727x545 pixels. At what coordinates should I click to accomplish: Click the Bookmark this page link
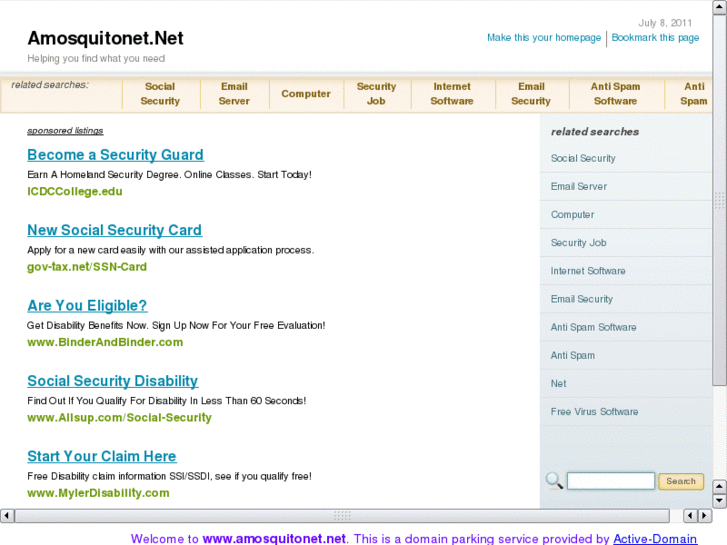(x=655, y=38)
